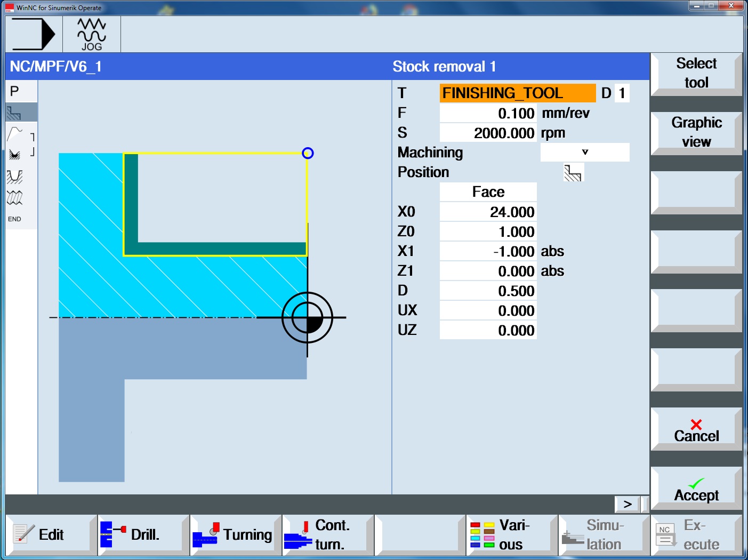
Task: Click the FINISHING_TOOL tool name field
Action: pos(517,93)
